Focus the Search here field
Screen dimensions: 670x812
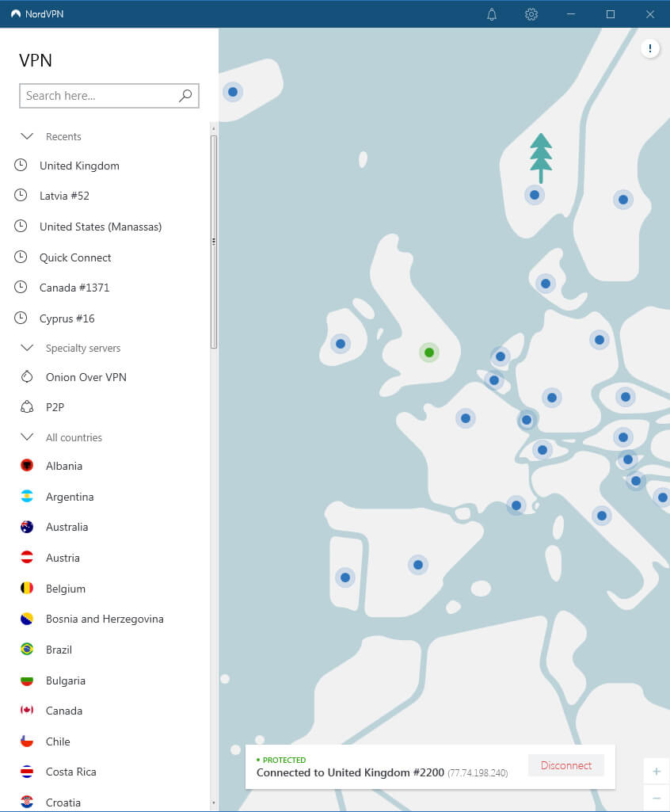(x=109, y=96)
